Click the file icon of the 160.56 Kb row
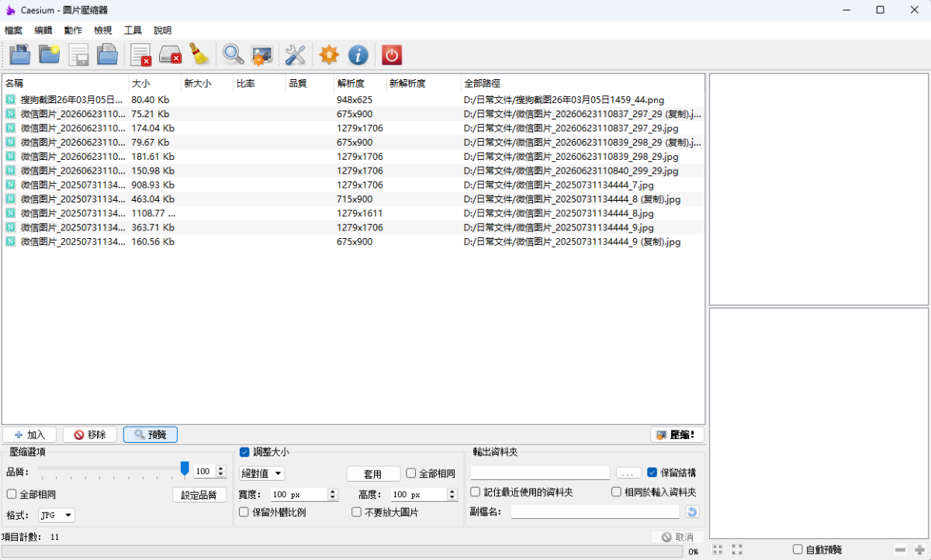The height and width of the screenshot is (560, 931). click(x=11, y=241)
